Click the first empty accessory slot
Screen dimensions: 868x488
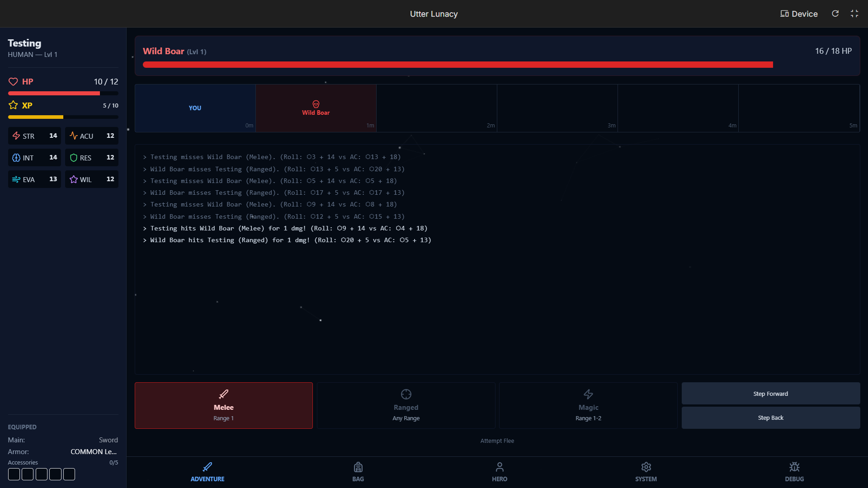pos(14,474)
